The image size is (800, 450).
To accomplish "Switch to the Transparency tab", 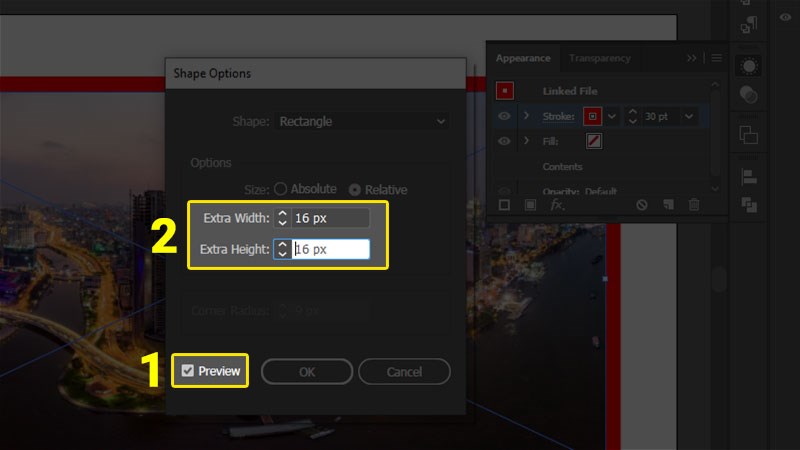I will 599,58.
